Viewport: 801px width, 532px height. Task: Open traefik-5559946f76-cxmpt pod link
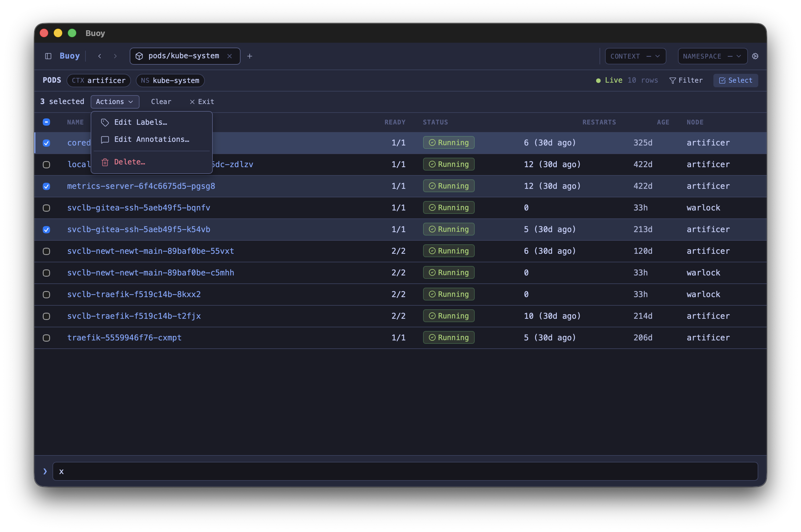(x=124, y=338)
